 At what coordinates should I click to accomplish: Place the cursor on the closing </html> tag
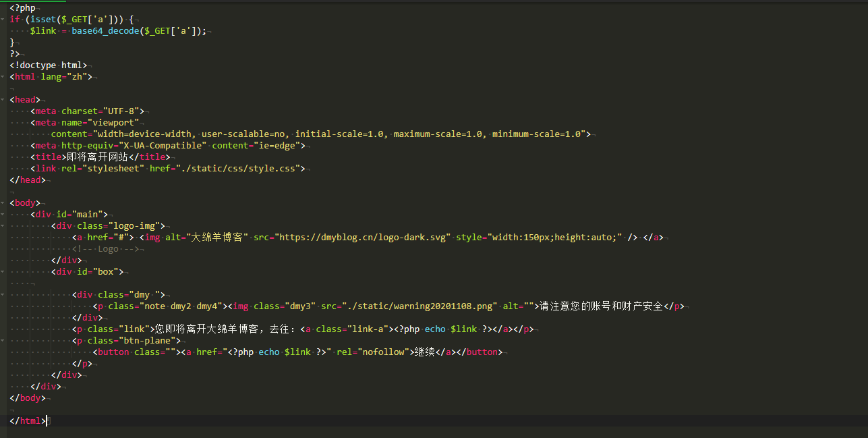pos(28,421)
